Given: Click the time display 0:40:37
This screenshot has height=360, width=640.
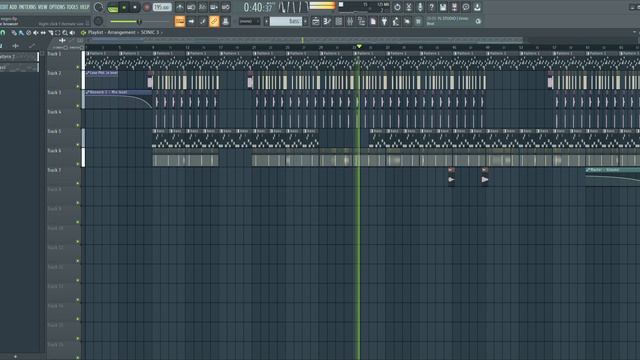Looking at the screenshot, I should tap(258, 7).
